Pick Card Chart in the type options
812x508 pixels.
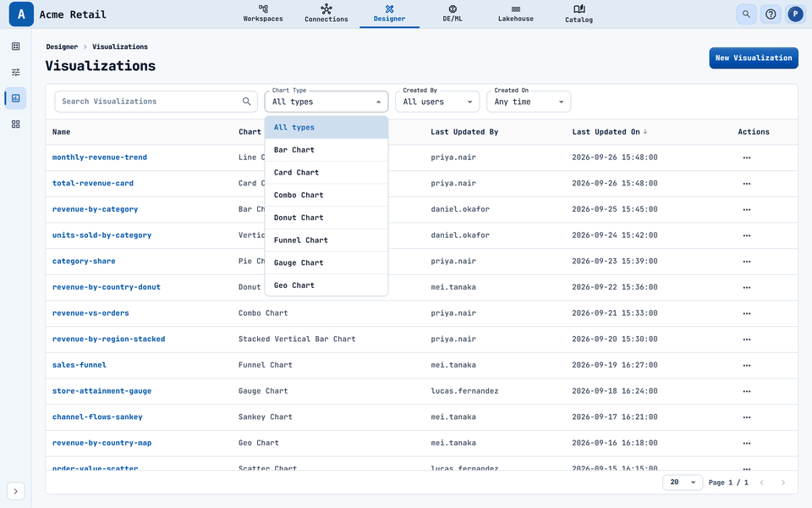tap(326, 173)
